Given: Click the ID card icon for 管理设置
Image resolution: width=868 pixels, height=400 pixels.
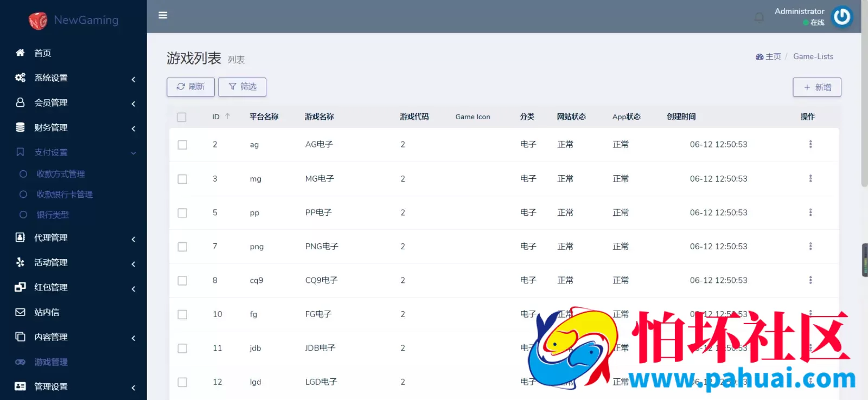Looking at the screenshot, I should click(x=20, y=386).
